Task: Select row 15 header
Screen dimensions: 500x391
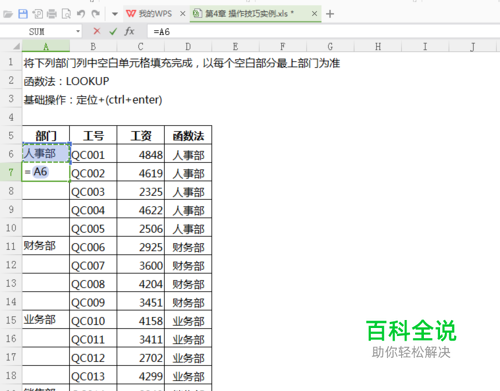Action: tap(11, 320)
